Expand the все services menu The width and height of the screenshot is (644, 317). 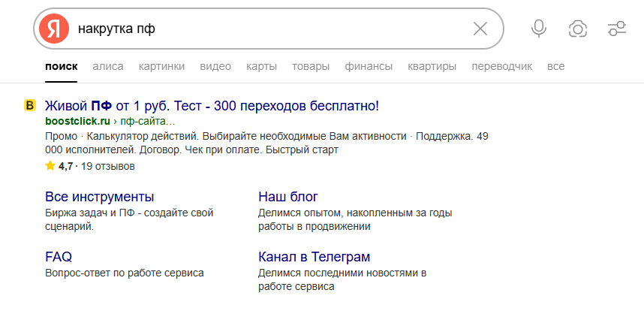[x=555, y=66]
